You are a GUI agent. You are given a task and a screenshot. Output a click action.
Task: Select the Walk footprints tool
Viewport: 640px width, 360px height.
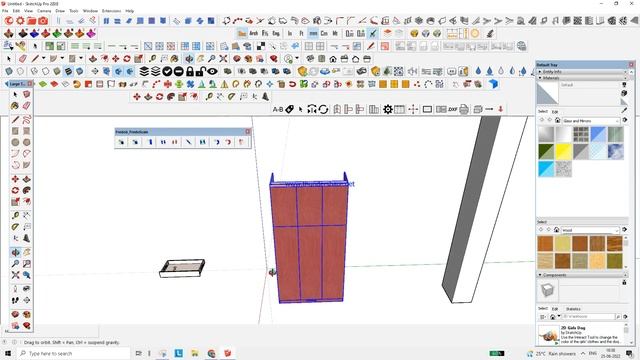pos(15,300)
